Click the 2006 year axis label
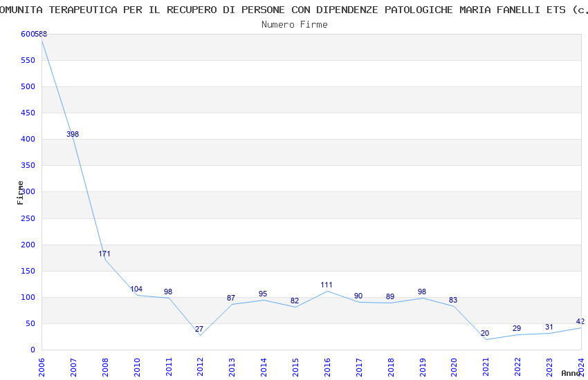This screenshot has height=380, width=588. [42, 367]
